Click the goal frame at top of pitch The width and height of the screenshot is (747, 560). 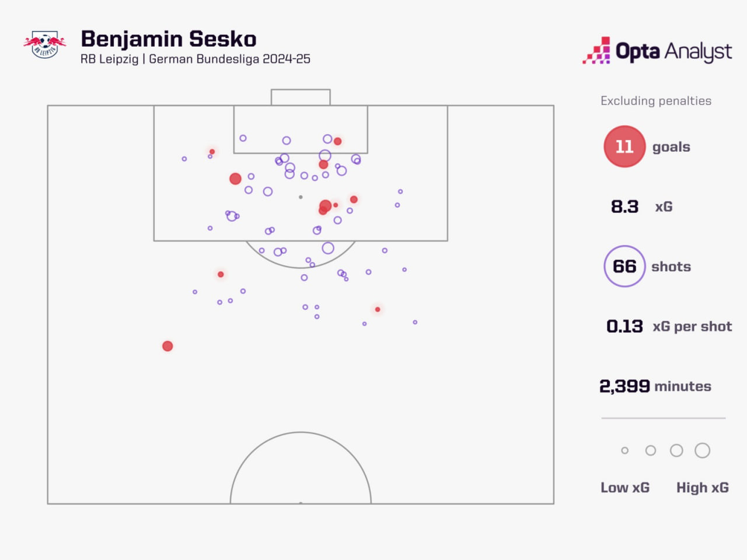click(301, 97)
